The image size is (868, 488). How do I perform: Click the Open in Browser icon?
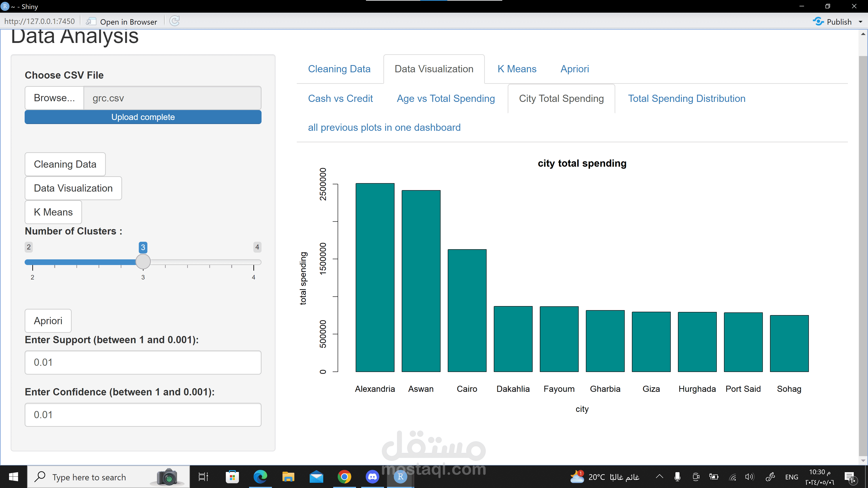[x=91, y=21]
